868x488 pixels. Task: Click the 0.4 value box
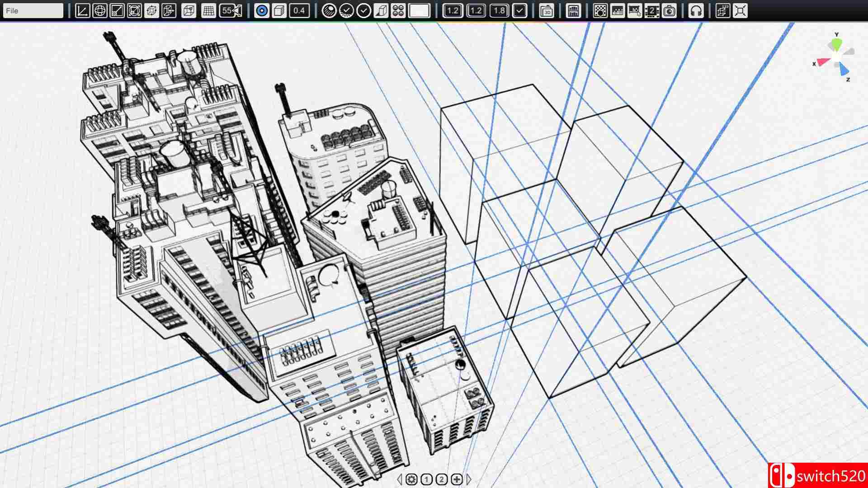pos(299,10)
